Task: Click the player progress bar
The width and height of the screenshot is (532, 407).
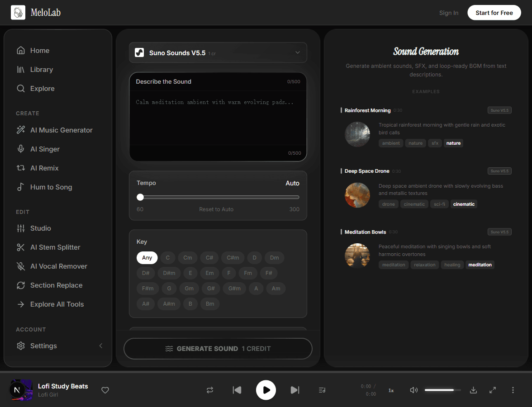Action: point(266,372)
